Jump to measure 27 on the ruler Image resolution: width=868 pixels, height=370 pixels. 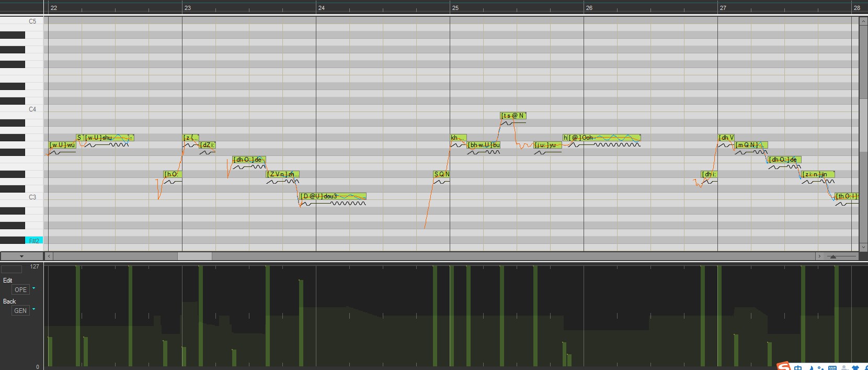click(x=723, y=8)
